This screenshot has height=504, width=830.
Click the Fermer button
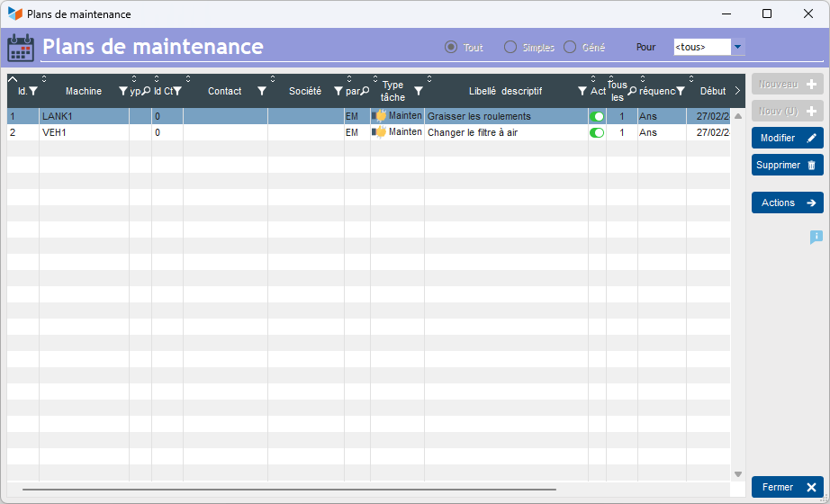coord(787,487)
